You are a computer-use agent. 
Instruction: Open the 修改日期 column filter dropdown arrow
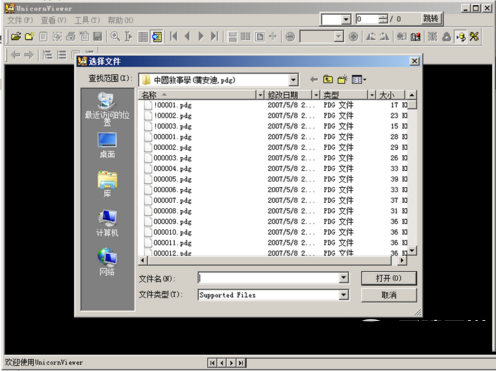[x=316, y=95]
